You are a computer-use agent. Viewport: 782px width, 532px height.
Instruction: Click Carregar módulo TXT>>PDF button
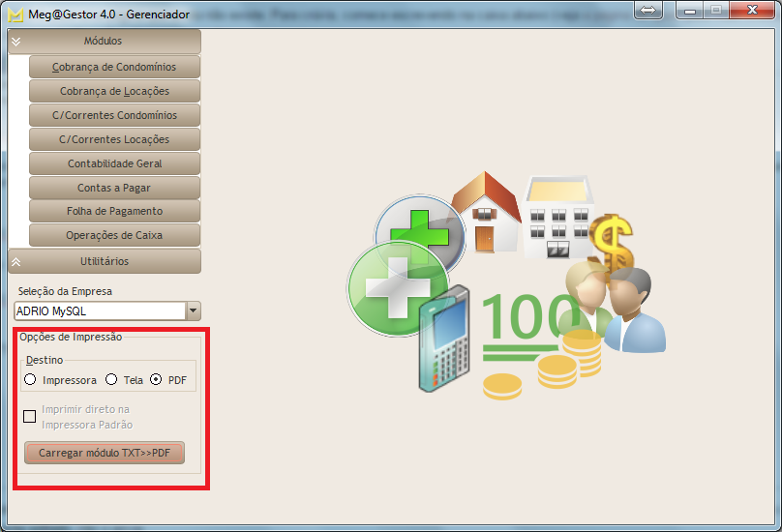pos(104,453)
